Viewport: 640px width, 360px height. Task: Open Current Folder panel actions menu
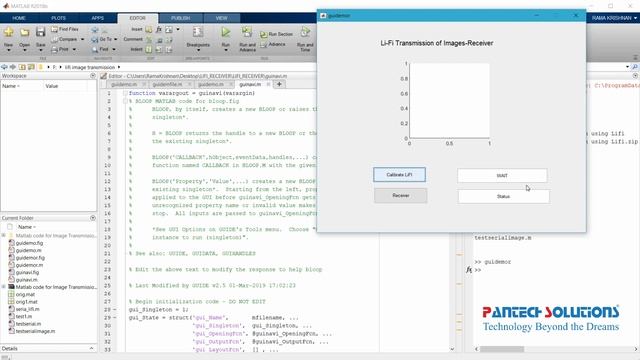93,218
